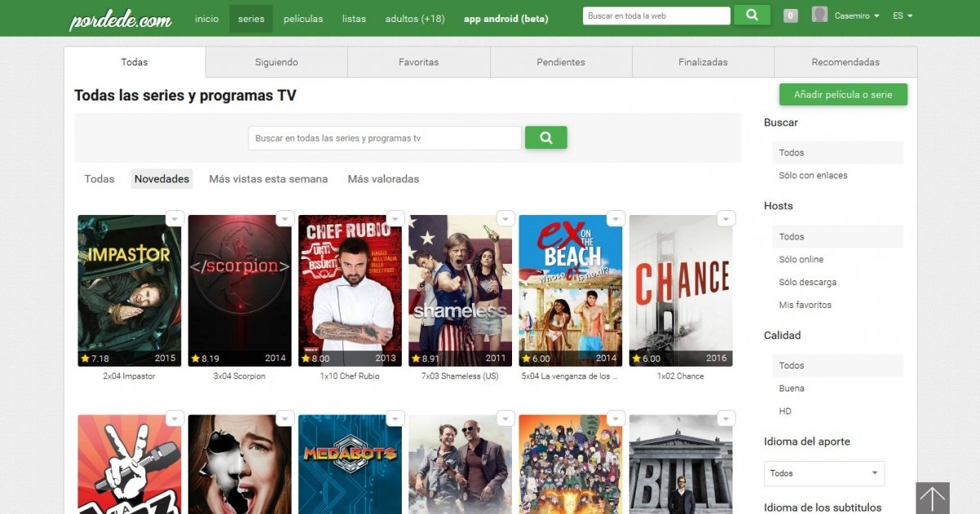The width and height of the screenshot is (980, 514).
Task: Open the notifications counter badge
Action: click(791, 16)
